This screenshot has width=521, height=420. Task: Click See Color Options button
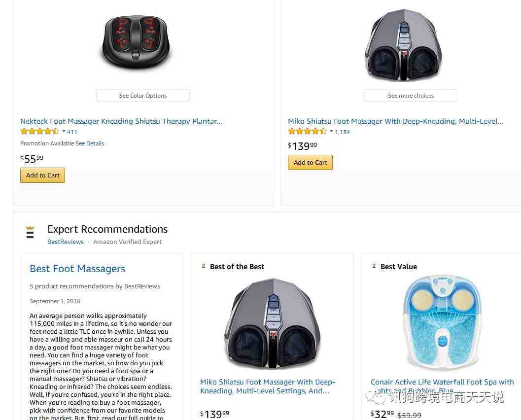click(143, 95)
